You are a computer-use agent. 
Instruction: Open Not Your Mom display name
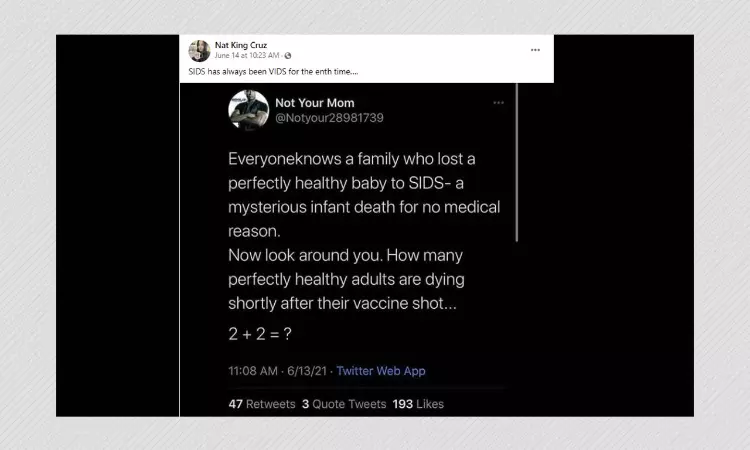[x=314, y=103]
